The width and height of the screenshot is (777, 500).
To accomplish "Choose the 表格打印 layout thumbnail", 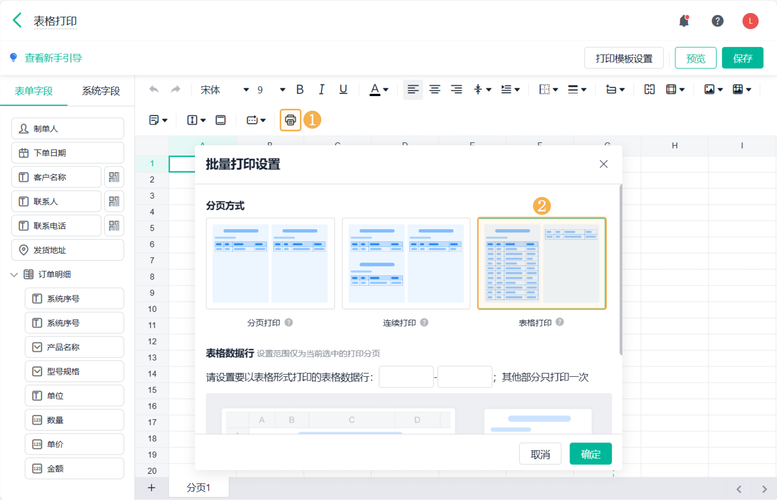I will (542, 264).
